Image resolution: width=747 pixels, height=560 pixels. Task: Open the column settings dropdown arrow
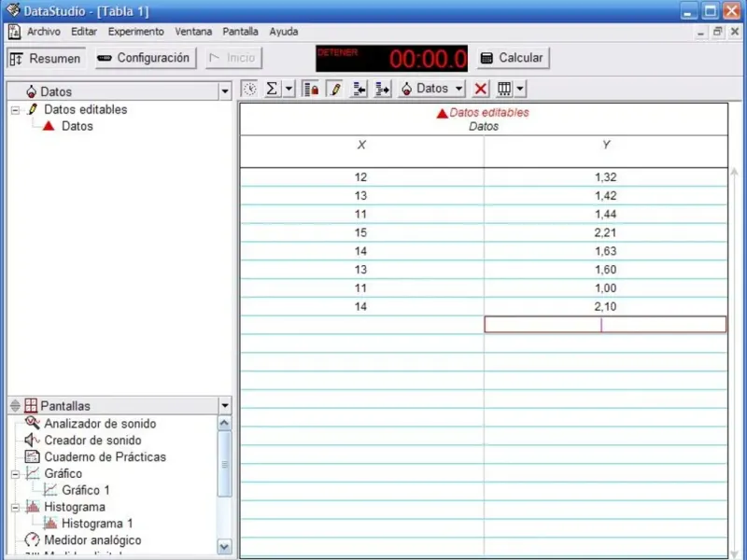coord(520,89)
